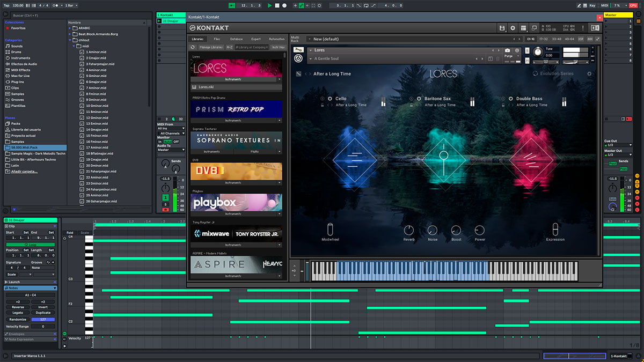
Task: Switch to Kontakt Files tab
Action: click(217, 39)
